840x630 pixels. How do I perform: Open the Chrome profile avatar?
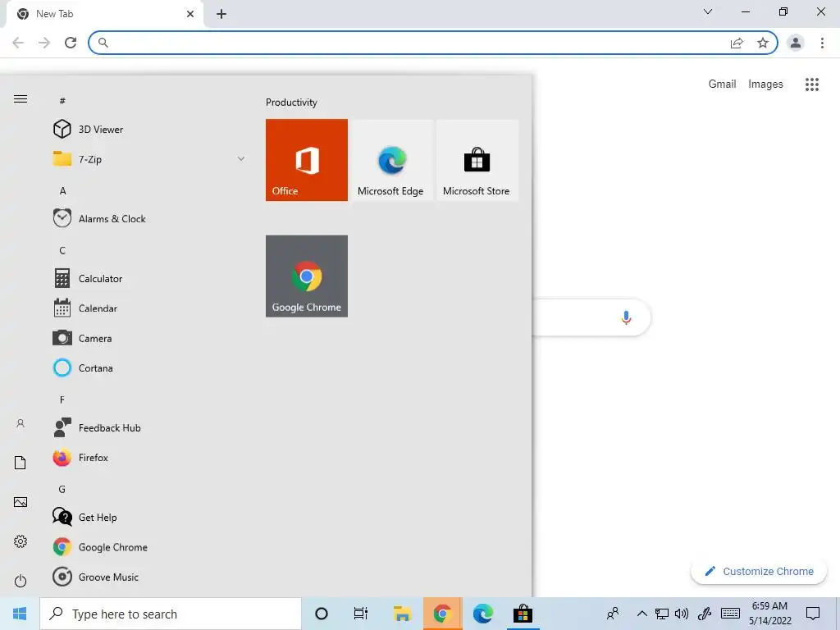(x=796, y=43)
